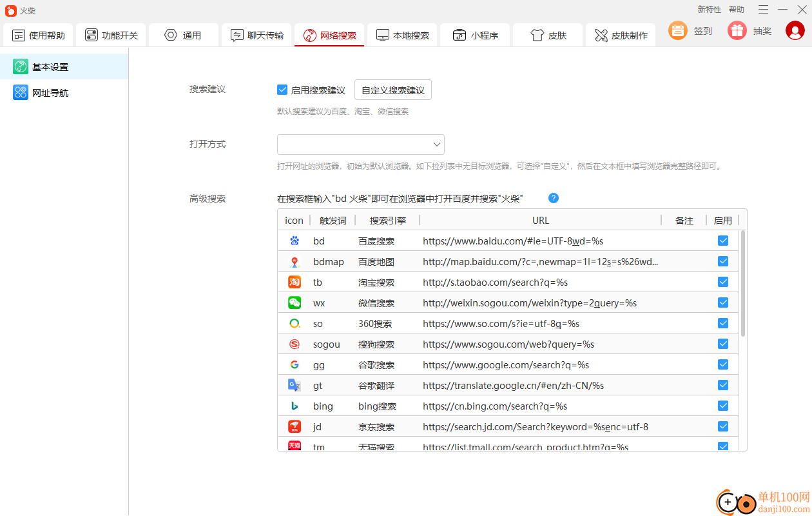Switch to the 使用帮助 tab

tap(39, 35)
